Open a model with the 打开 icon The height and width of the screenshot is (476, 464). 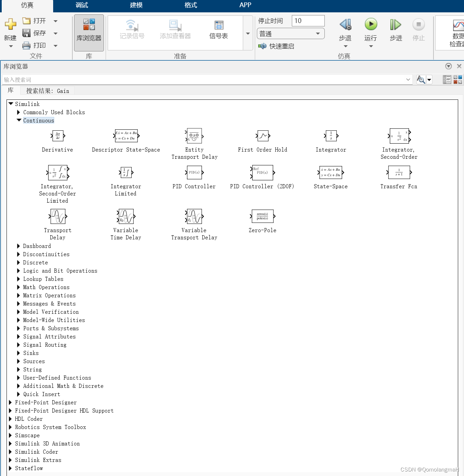pyautogui.click(x=26, y=21)
